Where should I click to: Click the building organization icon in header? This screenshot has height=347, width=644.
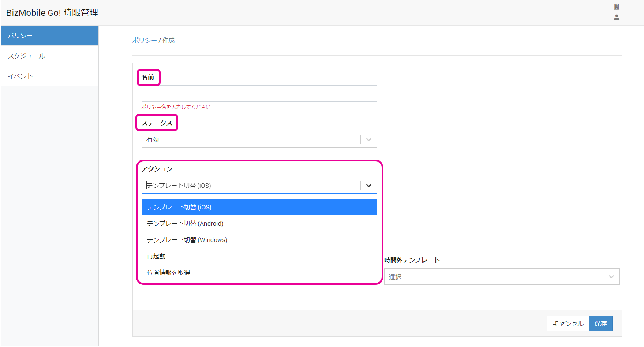617,7
